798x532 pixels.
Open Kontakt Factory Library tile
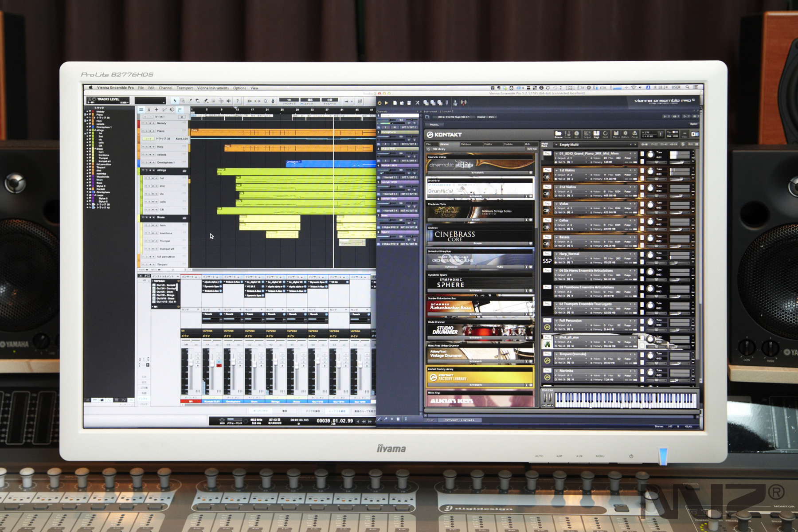480,377
